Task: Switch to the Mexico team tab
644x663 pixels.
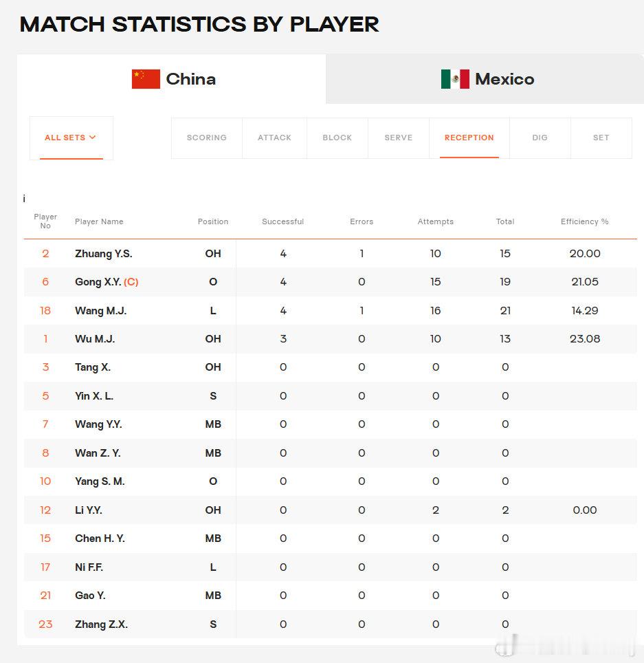Action: [485, 79]
